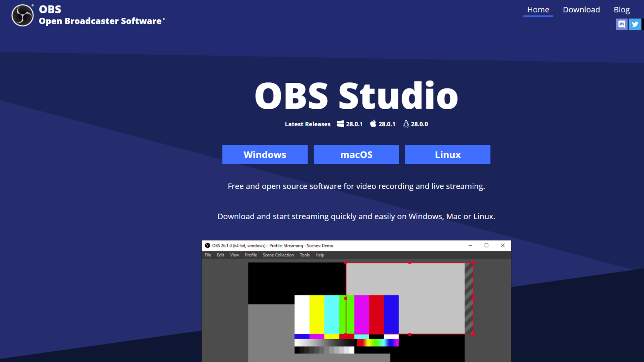Open the Twitter icon link

pos(635,24)
